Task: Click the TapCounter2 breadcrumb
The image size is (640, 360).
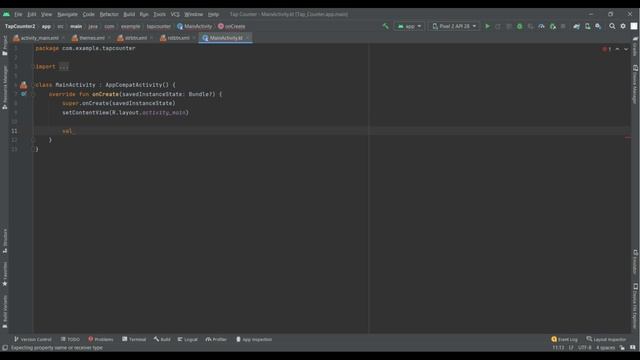Action: tap(20, 26)
